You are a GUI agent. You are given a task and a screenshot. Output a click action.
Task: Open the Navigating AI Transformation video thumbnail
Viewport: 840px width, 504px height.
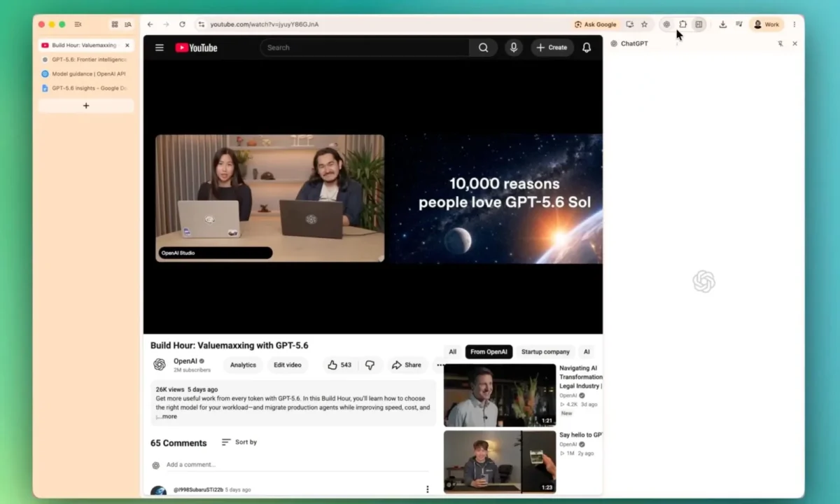click(x=500, y=395)
